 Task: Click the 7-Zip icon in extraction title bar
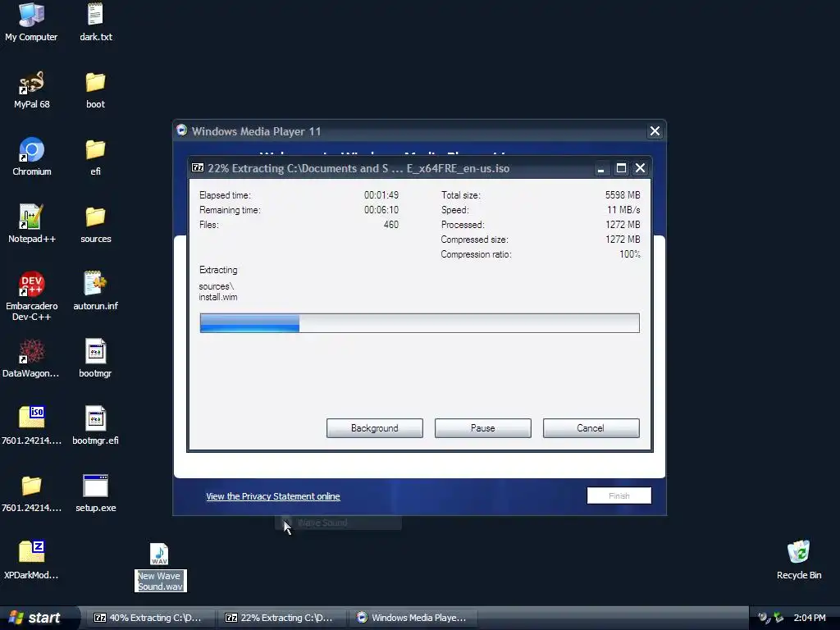click(x=198, y=167)
